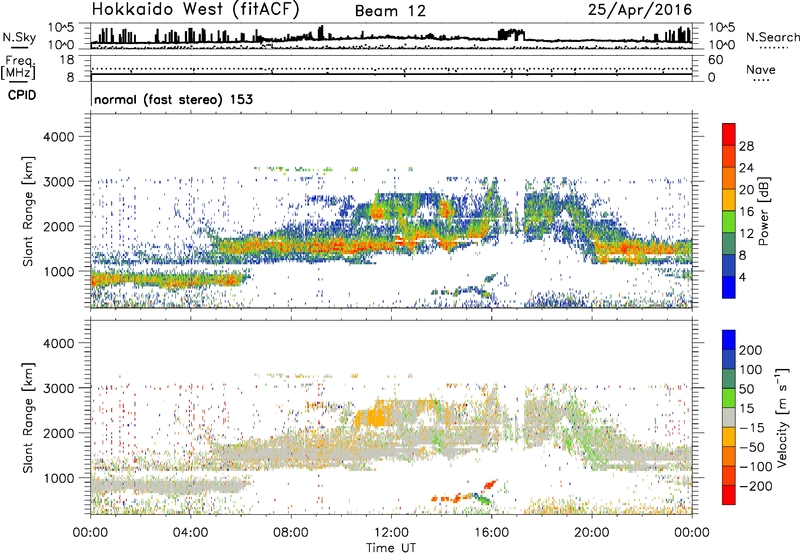
Task: Click the date '25/Apr/2016'
Action: [x=640, y=10]
